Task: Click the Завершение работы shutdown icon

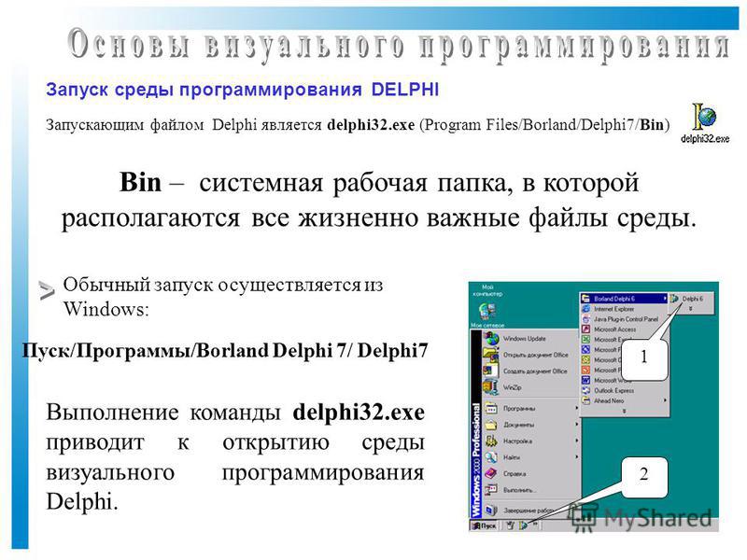Action: tap(491, 510)
